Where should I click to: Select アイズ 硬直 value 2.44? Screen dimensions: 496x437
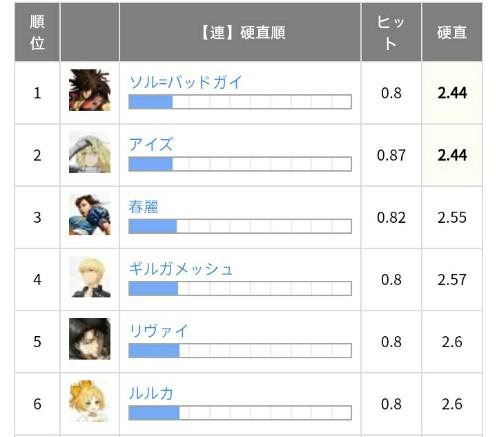pyautogui.click(x=452, y=155)
